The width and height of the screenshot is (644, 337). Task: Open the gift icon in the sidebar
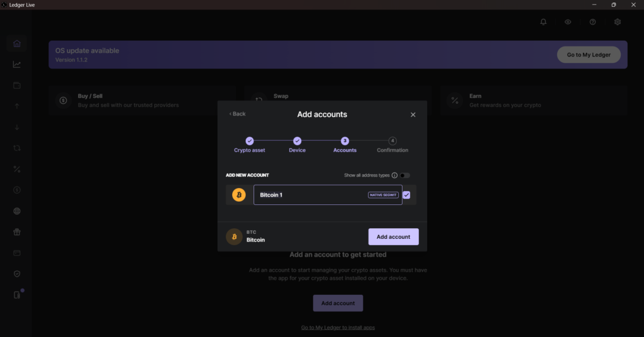click(17, 232)
